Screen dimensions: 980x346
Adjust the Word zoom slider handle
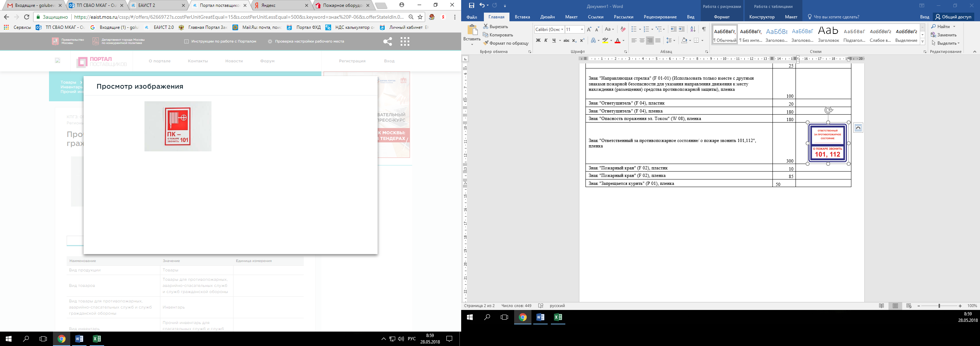pyautogui.click(x=939, y=306)
